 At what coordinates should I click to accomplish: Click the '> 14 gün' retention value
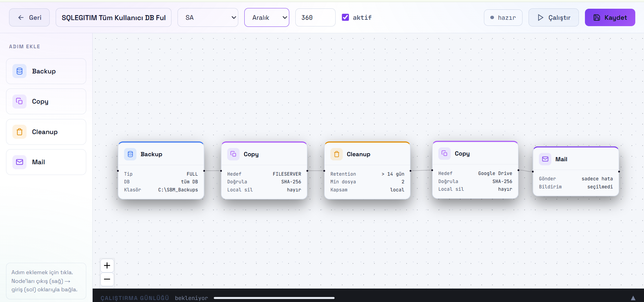click(x=393, y=174)
